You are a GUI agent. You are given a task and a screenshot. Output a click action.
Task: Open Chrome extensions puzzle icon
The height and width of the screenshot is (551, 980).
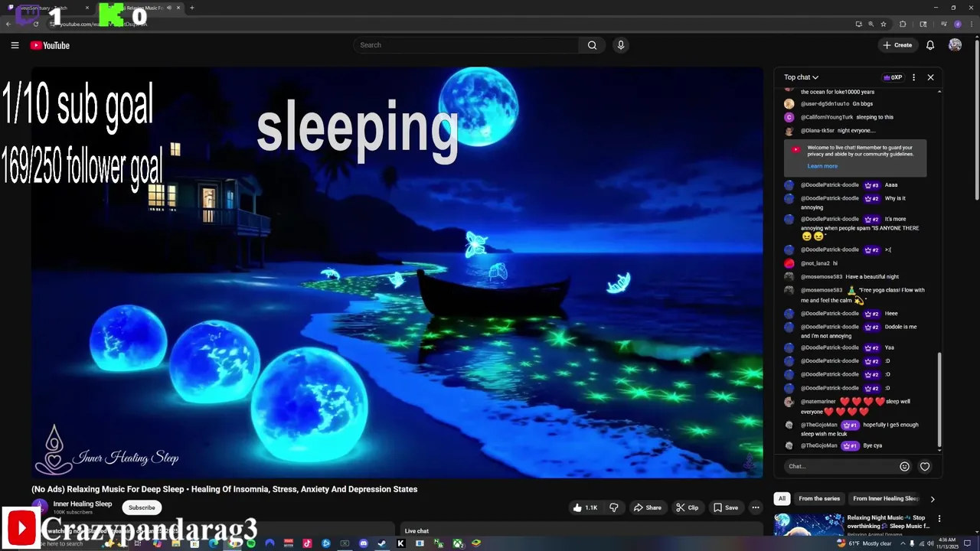tap(903, 24)
